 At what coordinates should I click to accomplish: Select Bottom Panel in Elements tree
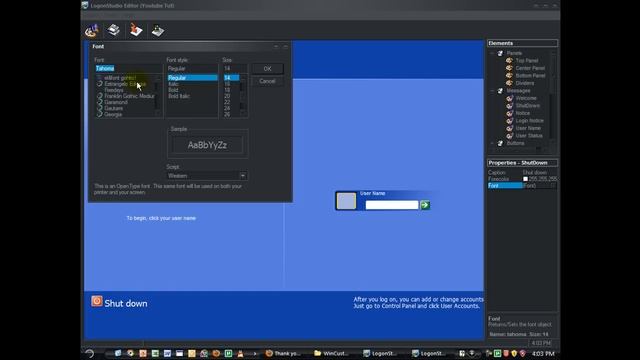point(530,76)
